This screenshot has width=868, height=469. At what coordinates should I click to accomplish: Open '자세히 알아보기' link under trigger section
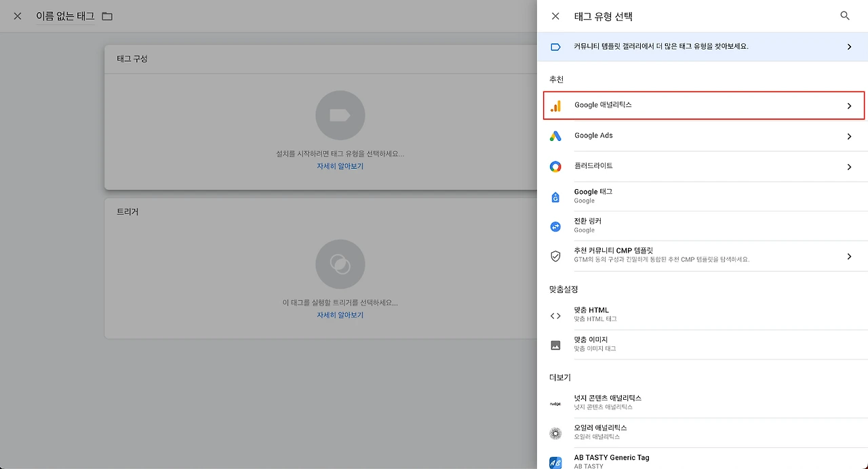(340, 315)
